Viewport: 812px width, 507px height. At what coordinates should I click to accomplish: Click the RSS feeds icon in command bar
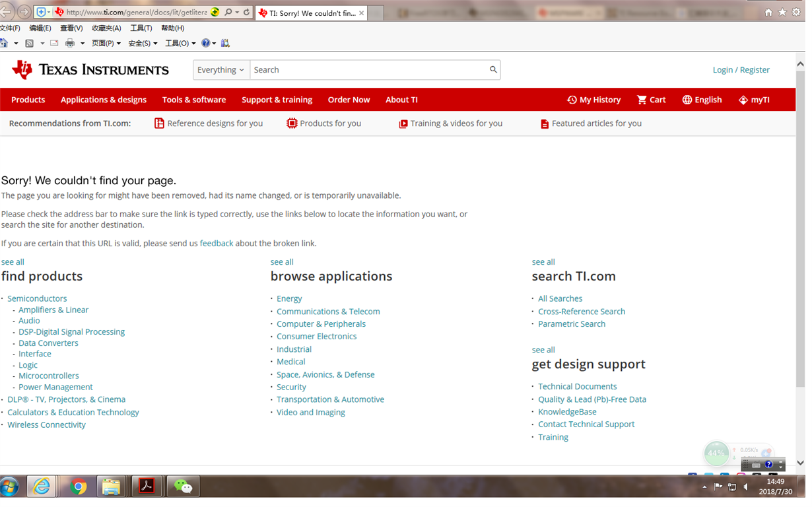[29, 43]
